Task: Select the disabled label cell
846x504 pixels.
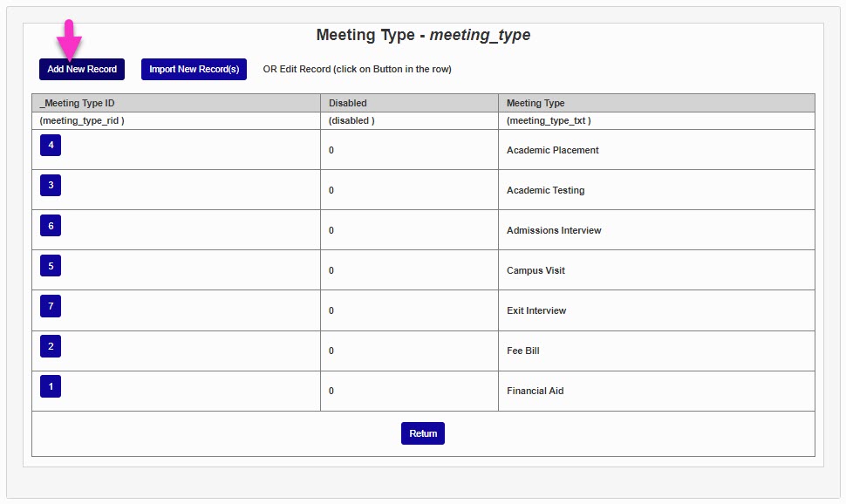Action: (352, 120)
